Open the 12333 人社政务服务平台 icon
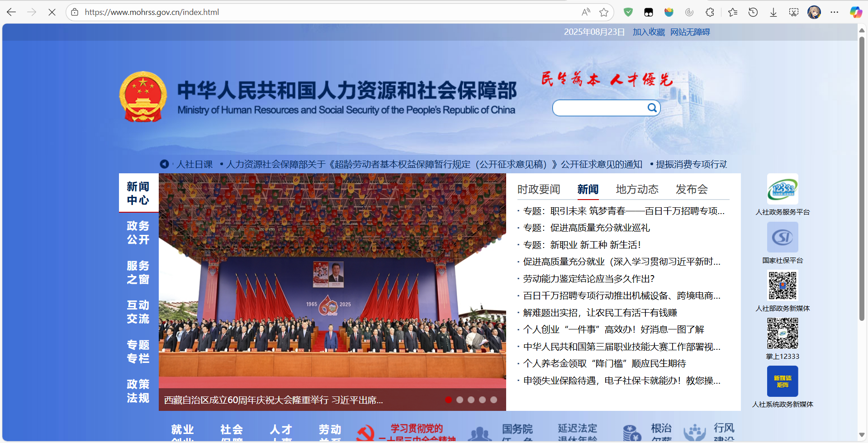Screen dimensions: 868x443 [783, 188]
